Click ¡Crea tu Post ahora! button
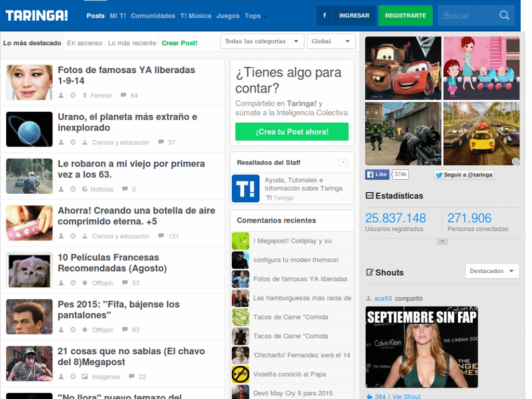Image resolution: width=532 pixels, height=399 pixels. click(x=292, y=131)
